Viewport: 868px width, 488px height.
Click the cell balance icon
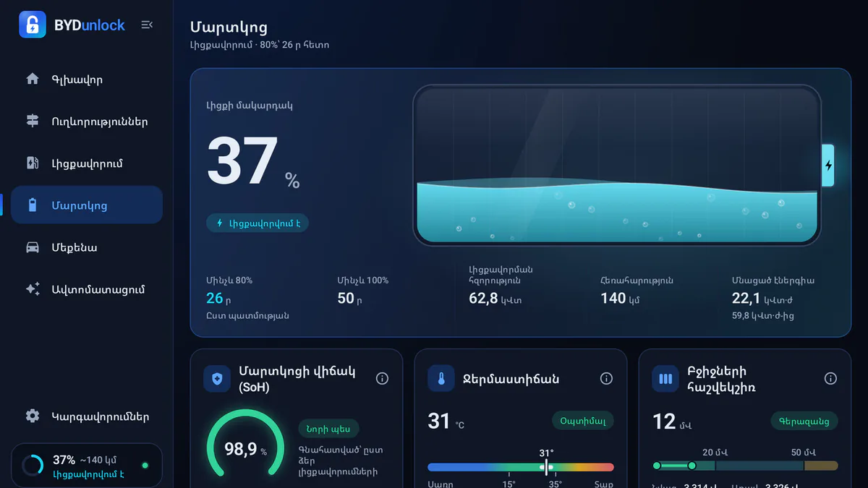click(665, 379)
